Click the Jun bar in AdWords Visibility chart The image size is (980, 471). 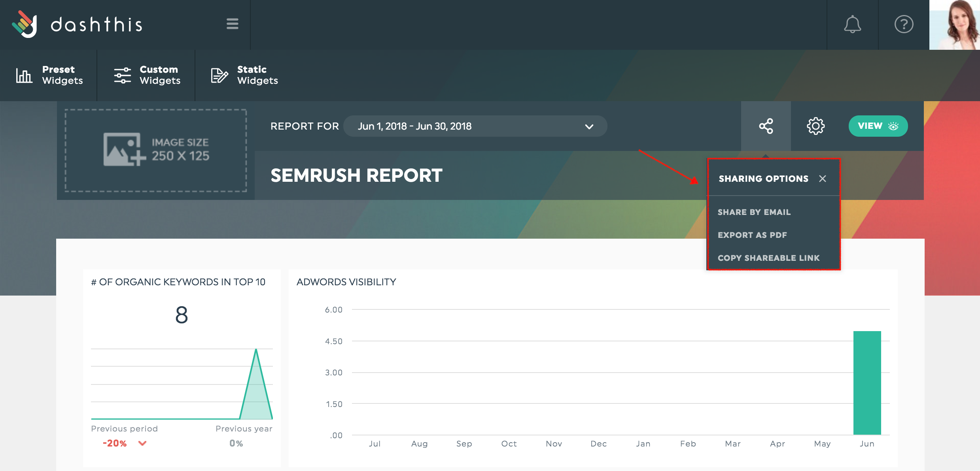click(x=867, y=383)
